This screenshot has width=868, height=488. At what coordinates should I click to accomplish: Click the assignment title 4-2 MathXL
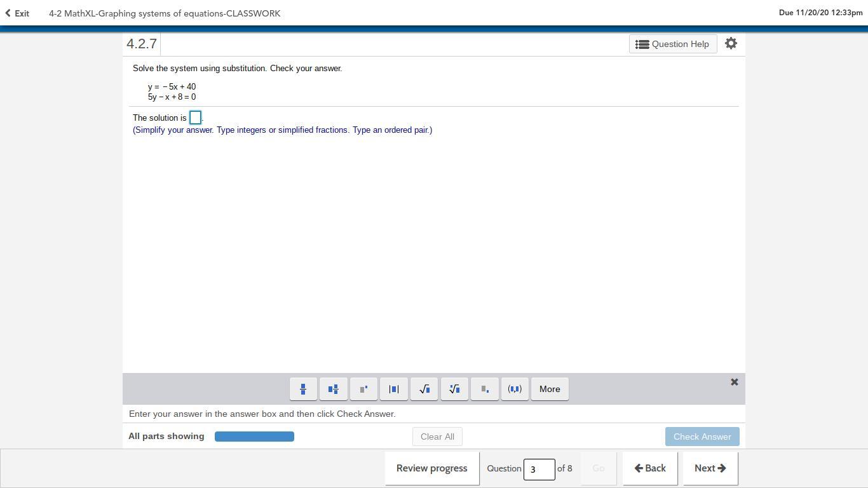(x=165, y=13)
